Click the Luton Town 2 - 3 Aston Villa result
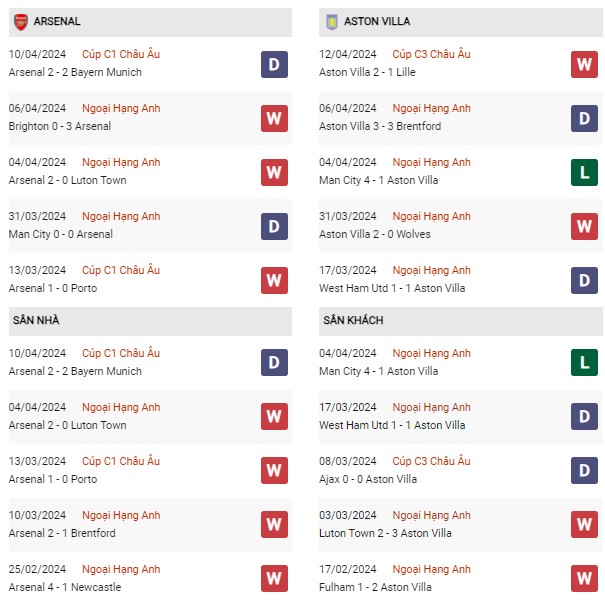Viewport: 605px width, 602px height. click(386, 533)
